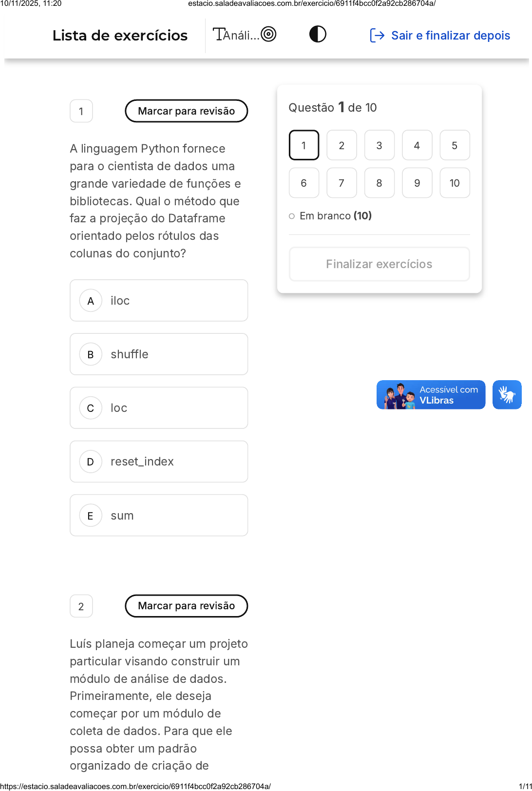Go to question 5 in navigator
The width and height of the screenshot is (532, 791).
pyautogui.click(x=455, y=145)
